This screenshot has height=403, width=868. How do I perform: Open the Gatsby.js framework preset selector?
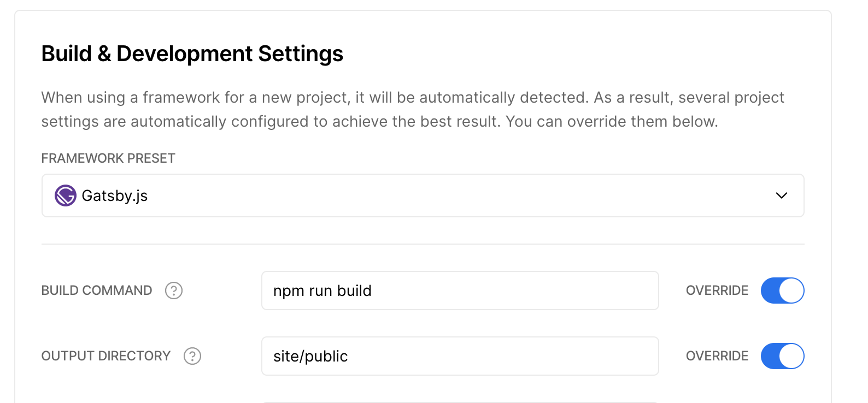click(x=423, y=195)
